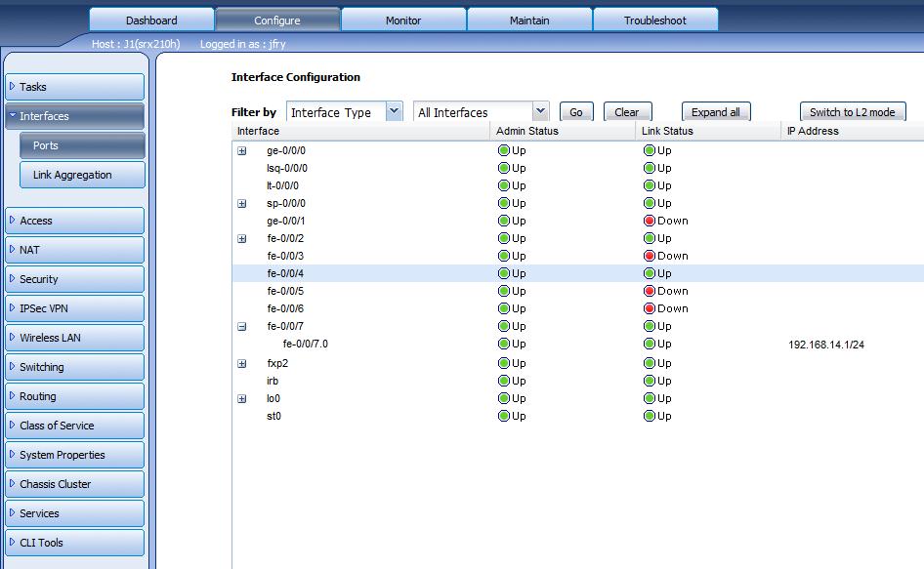Click the Go filter button
Screen dimensions: 924x569
pyautogui.click(x=576, y=112)
